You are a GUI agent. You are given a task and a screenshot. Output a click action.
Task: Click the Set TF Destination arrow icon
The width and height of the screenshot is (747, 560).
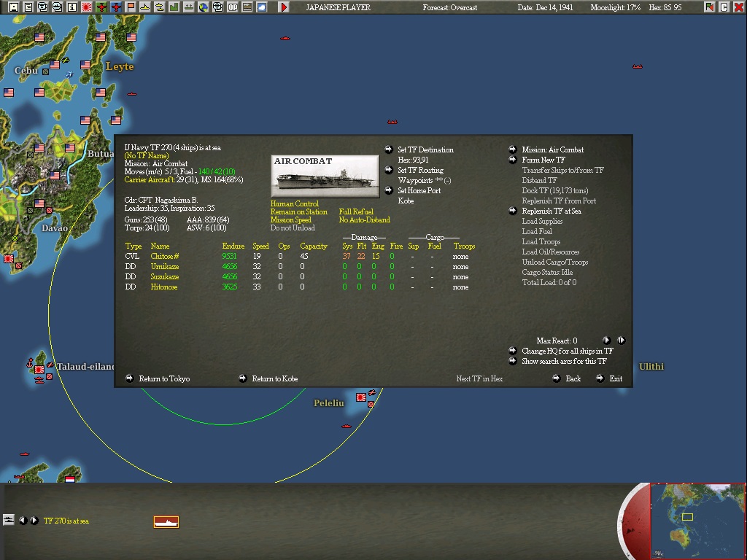[389, 149]
